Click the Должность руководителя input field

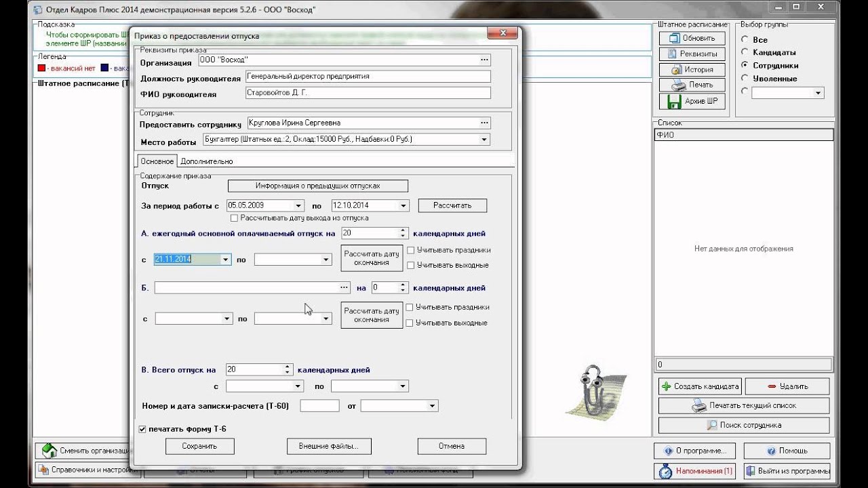368,77
